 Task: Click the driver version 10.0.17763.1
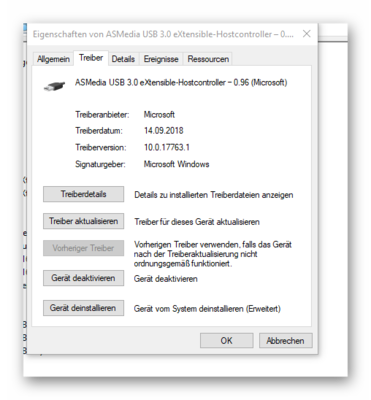click(x=167, y=147)
